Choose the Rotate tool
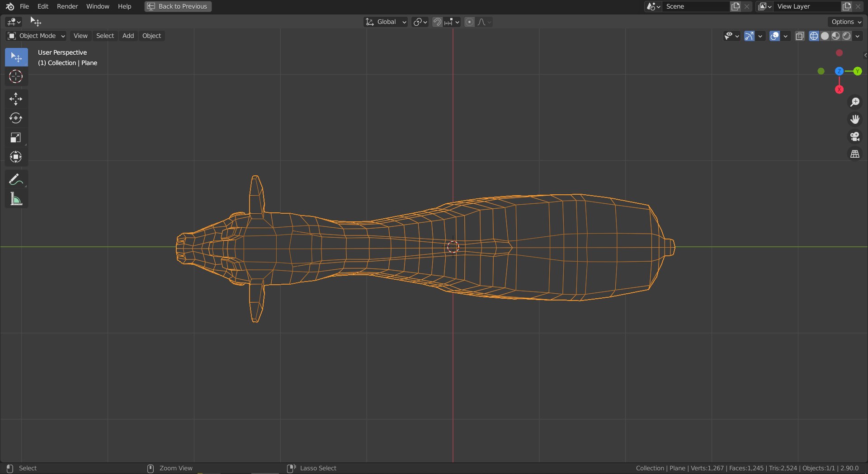868x474 pixels. (16, 118)
